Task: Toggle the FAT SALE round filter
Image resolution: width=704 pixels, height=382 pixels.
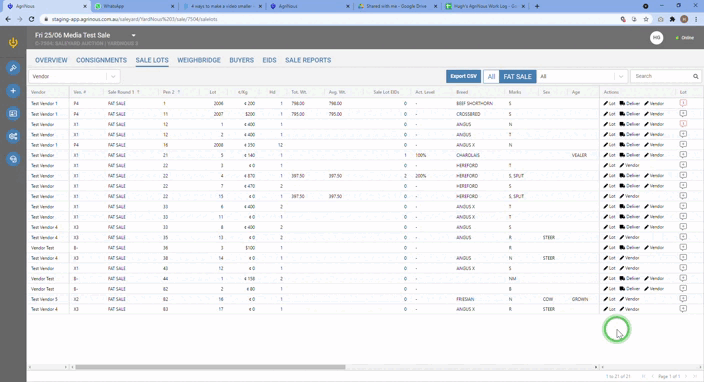Action: pyautogui.click(x=517, y=77)
